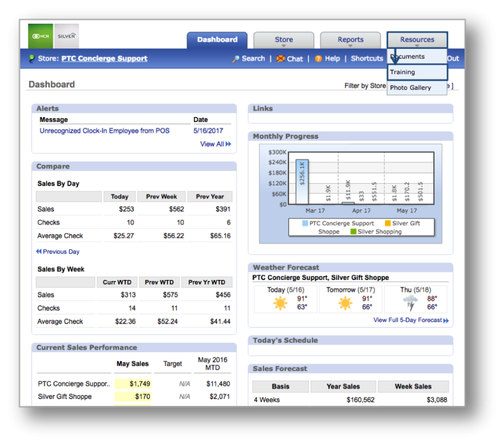The image size is (504, 445).
Task: Click the thunderstorm icon for Thu forecast
Action: [x=410, y=303]
